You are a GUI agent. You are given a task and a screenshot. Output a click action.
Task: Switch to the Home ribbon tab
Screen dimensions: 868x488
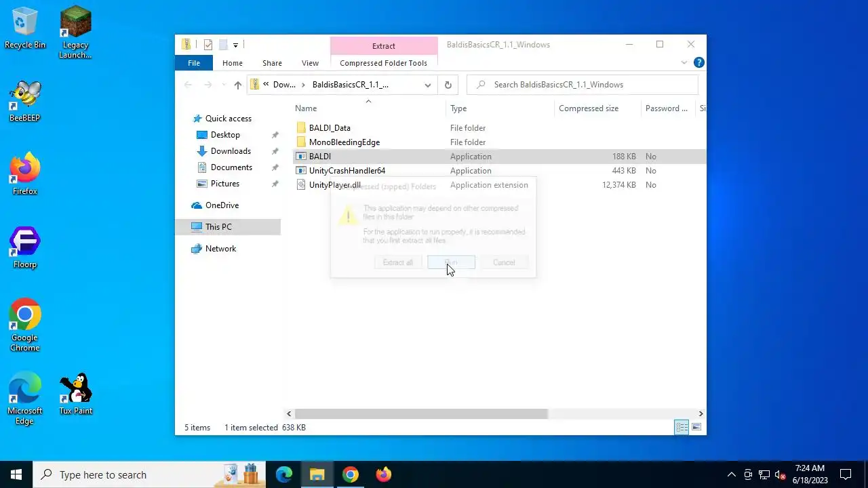pos(233,63)
